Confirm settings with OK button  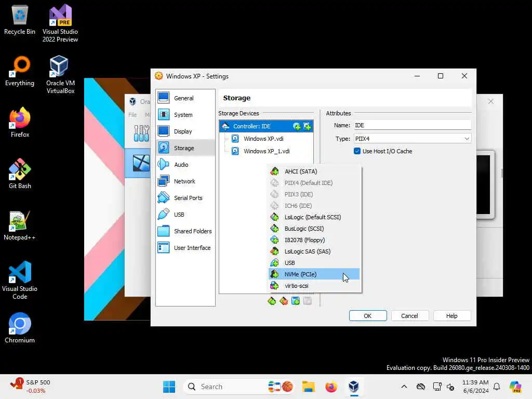368,316
